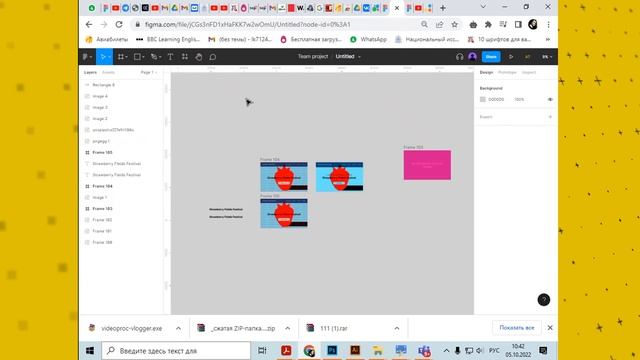
Task: Click the background color swatch
Action: coord(483,99)
